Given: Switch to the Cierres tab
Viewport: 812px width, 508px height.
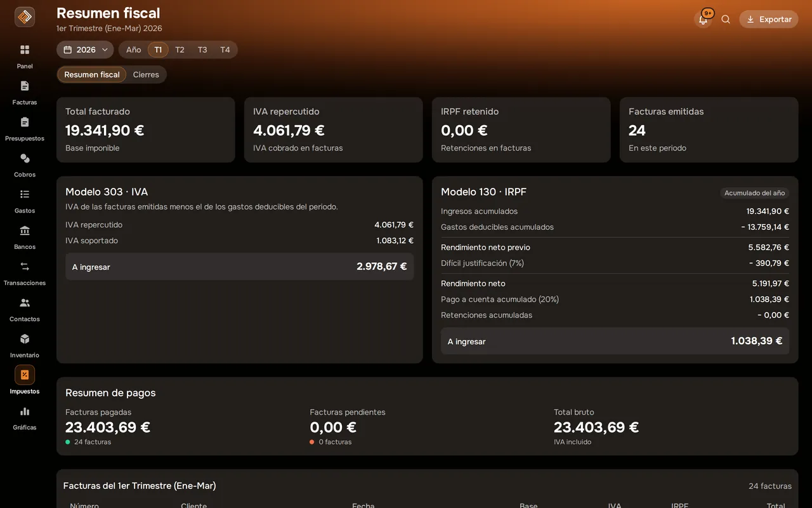Looking at the screenshot, I should (146, 74).
